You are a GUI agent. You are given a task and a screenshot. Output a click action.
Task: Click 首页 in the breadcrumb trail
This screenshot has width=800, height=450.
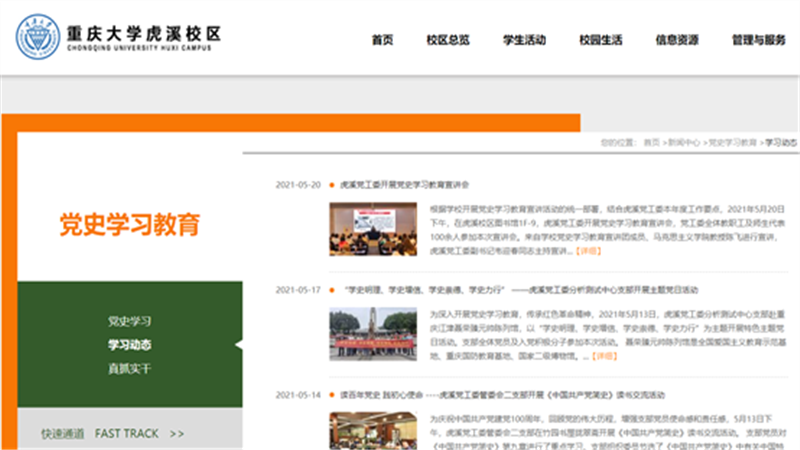(652, 142)
